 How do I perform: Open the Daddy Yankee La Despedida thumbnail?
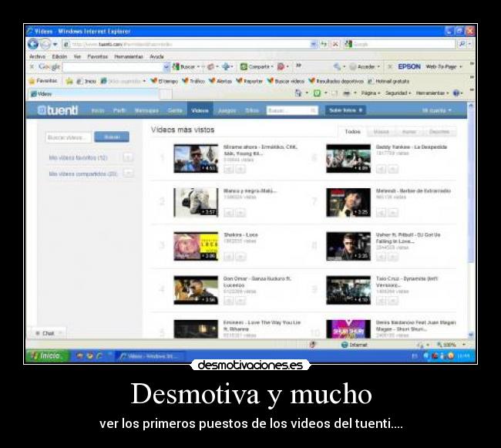coord(348,159)
